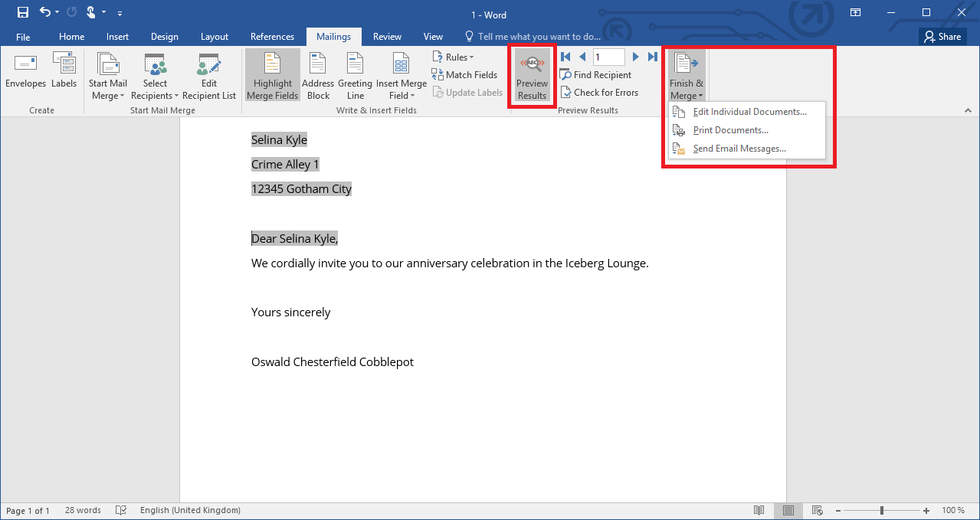Click the Save icon in the title bar

click(x=23, y=12)
